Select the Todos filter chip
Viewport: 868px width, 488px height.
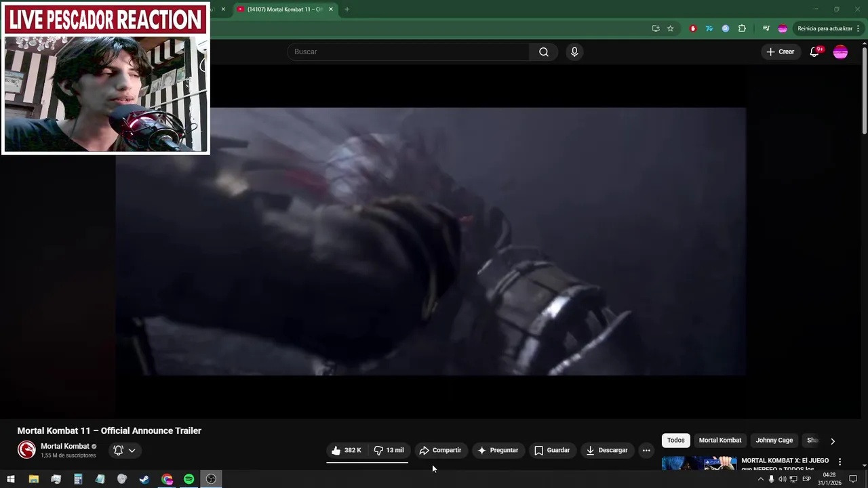(x=676, y=441)
